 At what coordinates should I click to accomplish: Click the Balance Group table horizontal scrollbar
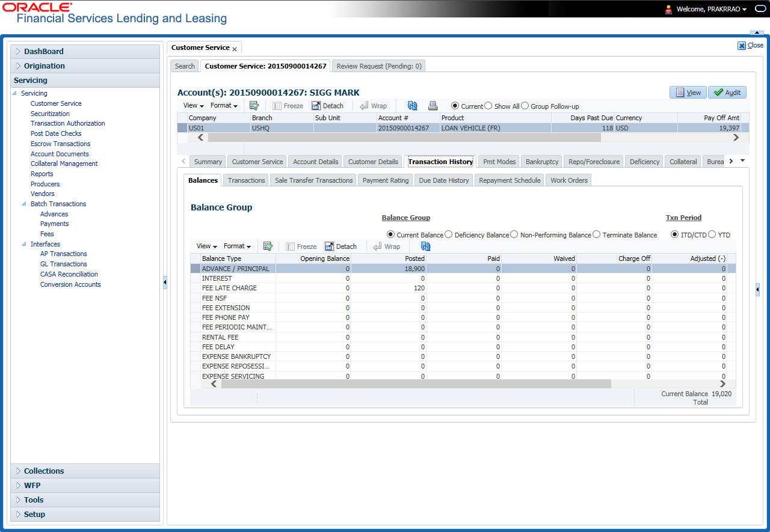[415, 384]
